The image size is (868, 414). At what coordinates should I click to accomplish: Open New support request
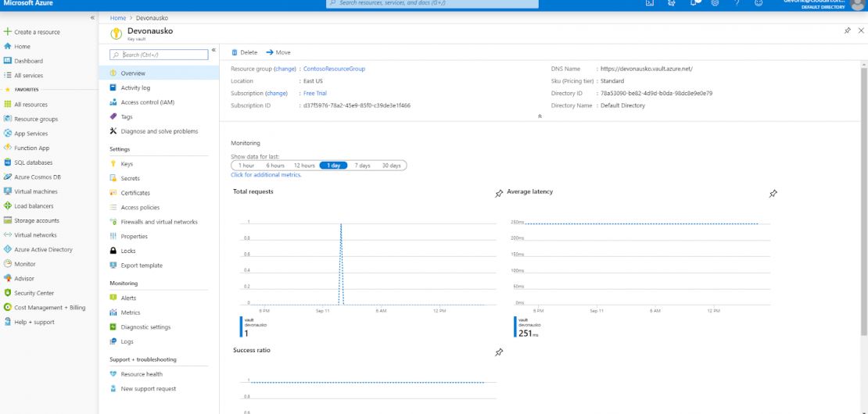[149, 388]
